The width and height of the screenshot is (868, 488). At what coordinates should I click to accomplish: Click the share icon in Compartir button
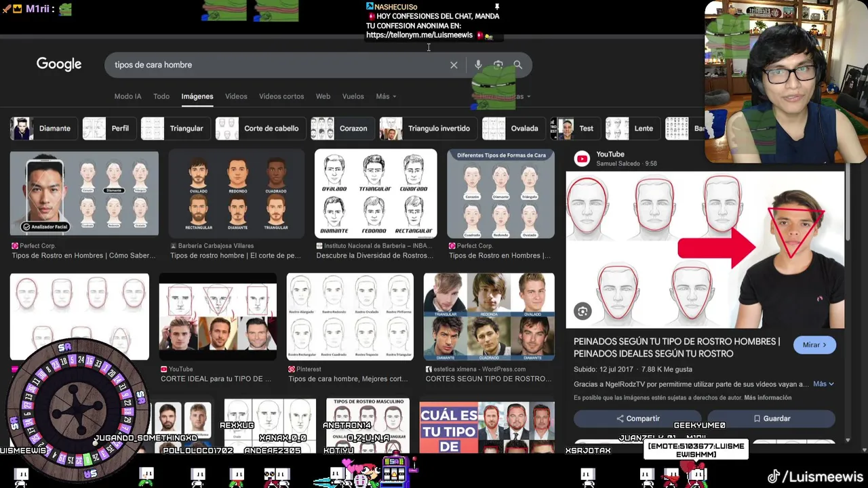[620, 419]
